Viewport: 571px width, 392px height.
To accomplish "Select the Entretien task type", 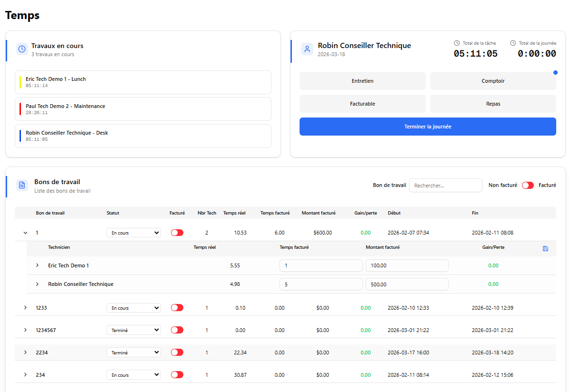I will pos(362,81).
